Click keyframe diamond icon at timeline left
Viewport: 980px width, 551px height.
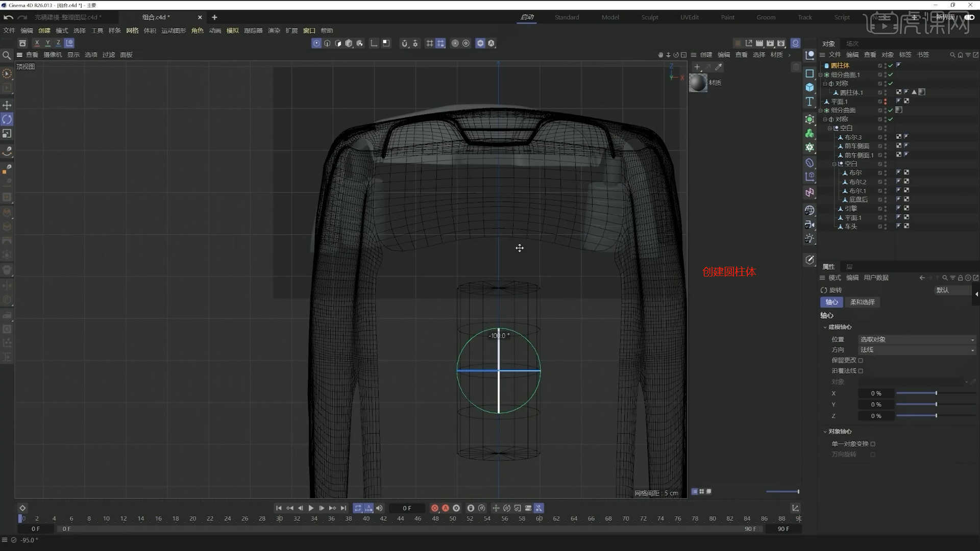(x=22, y=508)
